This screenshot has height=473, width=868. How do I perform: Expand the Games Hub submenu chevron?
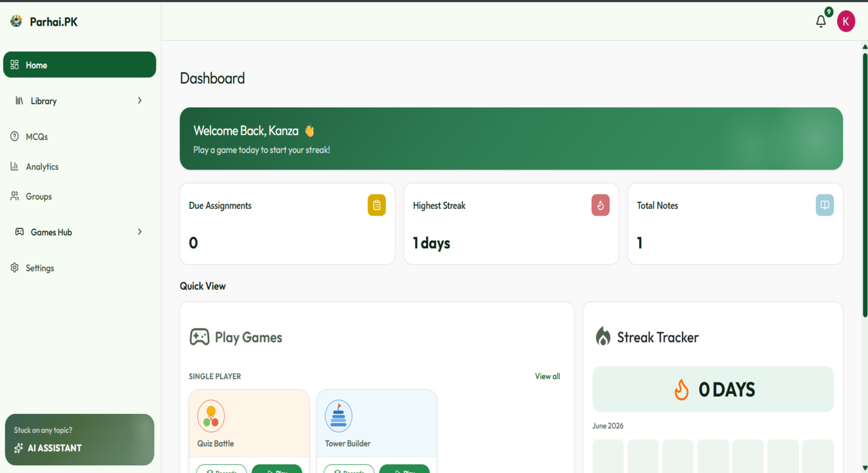139,232
